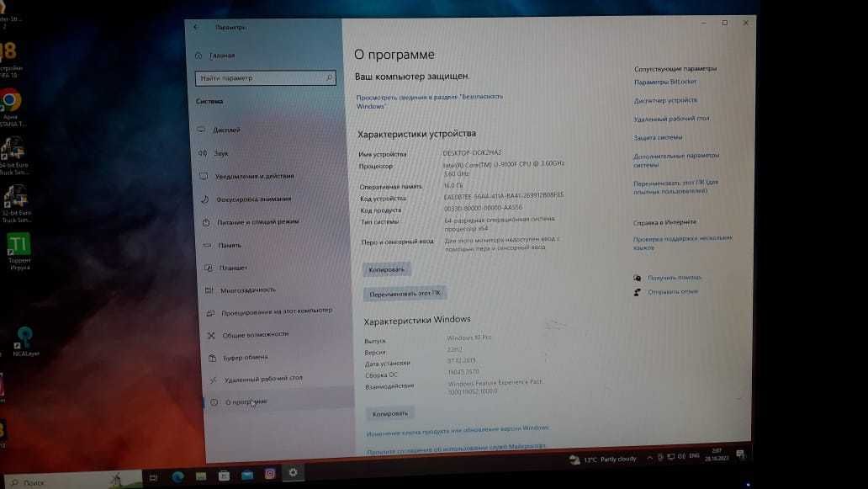Click the taskbar Поиск search box
This screenshot has width=868, height=489.
coord(72,481)
